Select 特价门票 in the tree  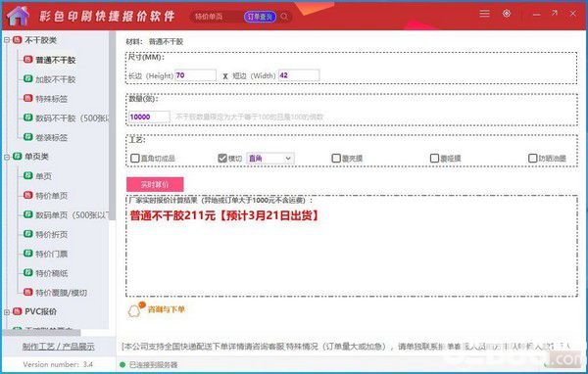(x=52, y=254)
